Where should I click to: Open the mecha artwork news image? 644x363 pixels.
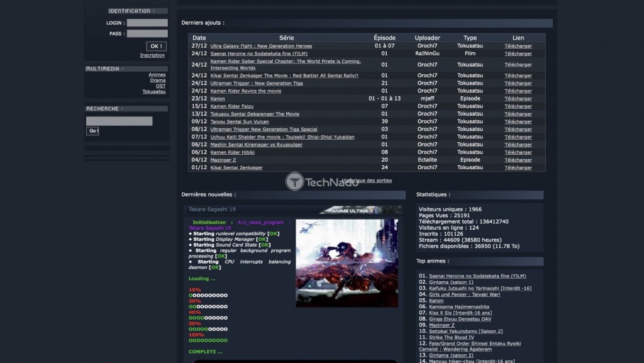click(x=347, y=263)
